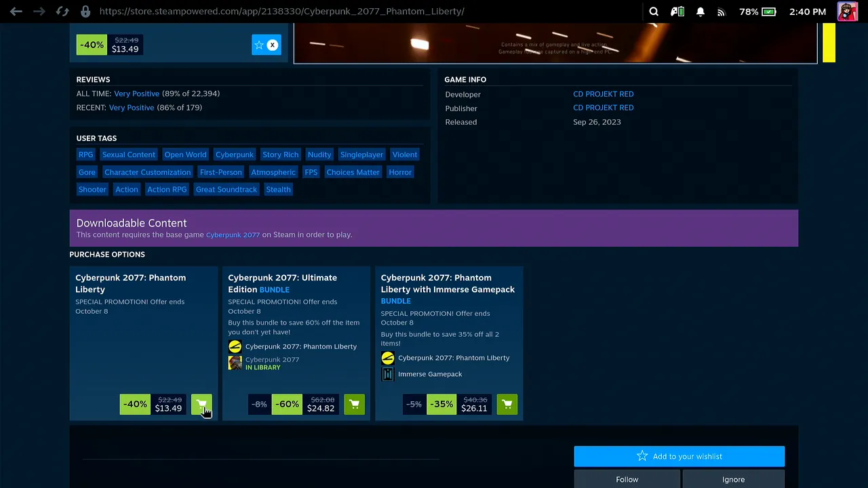Remove wishlist with star X button
The height and width of the screenshot is (488, 868).
click(x=266, y=45)
